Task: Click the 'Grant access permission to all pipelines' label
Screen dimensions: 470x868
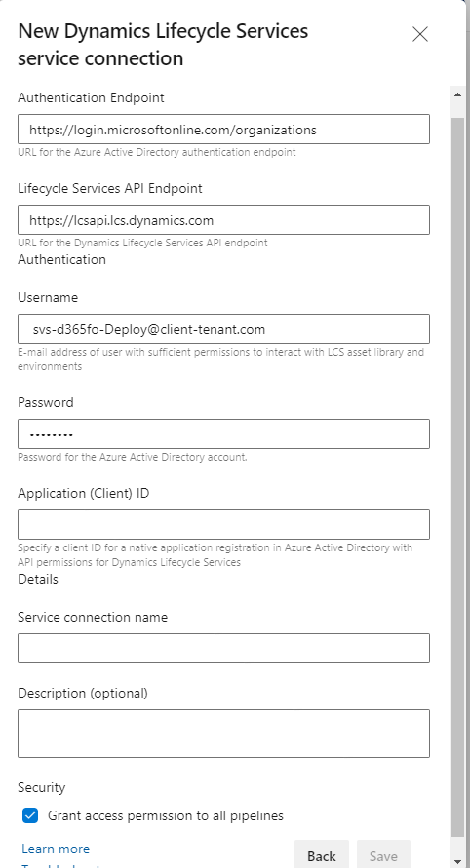Action: point(166,815)
